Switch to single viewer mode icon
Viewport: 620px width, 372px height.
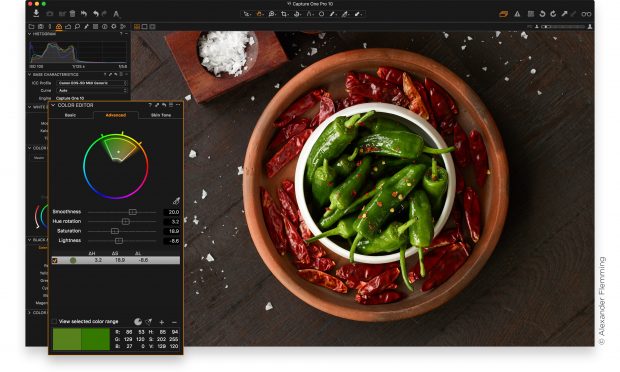click(145, 26)
